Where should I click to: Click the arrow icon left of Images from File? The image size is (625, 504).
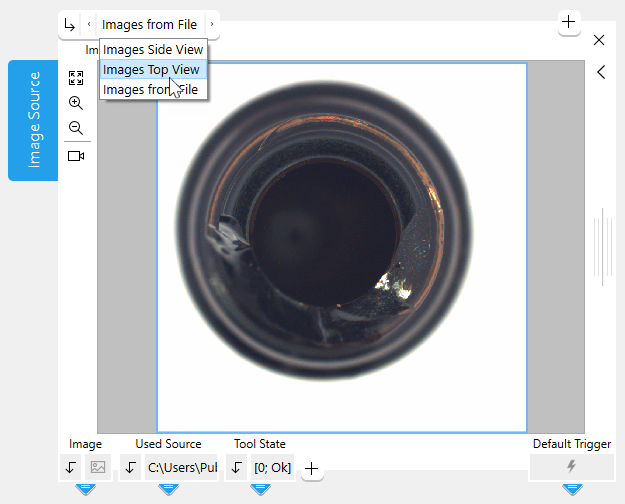[x=69, y=24]
